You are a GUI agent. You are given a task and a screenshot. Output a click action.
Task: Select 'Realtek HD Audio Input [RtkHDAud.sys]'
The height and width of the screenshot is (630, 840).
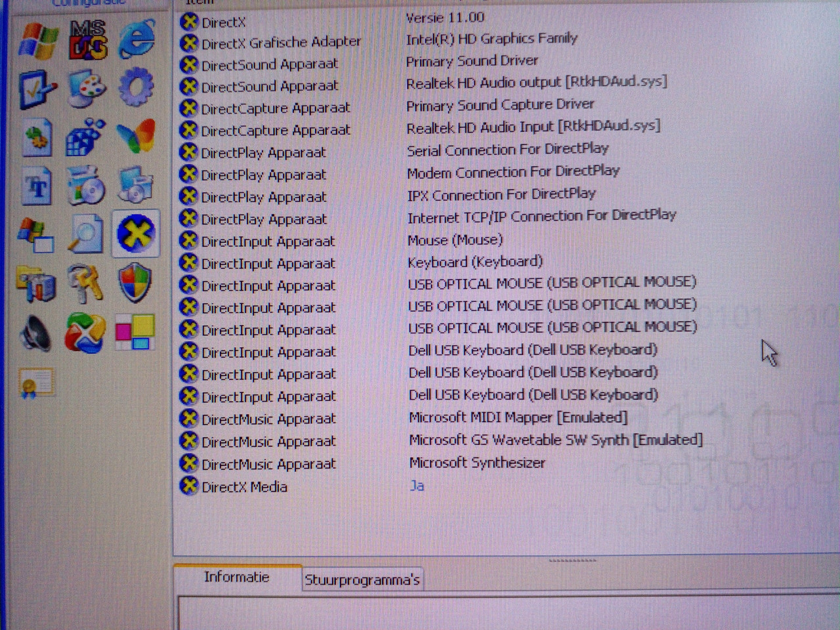(533, 127)
